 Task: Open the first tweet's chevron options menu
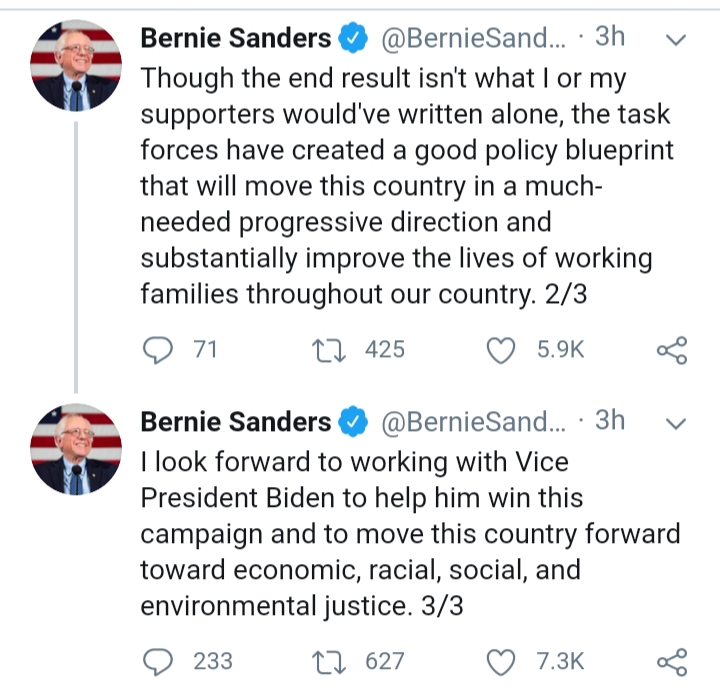675,41
